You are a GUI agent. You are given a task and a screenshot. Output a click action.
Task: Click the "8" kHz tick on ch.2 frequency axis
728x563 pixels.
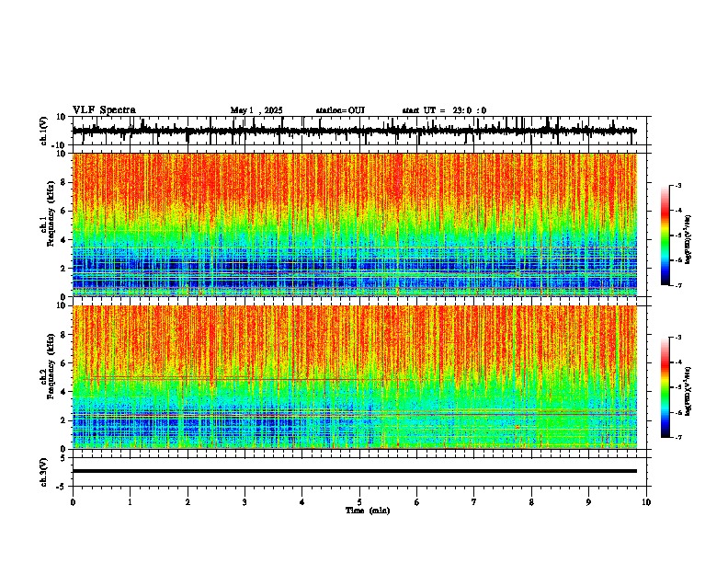pyautogui.click(x=64, y=335)
